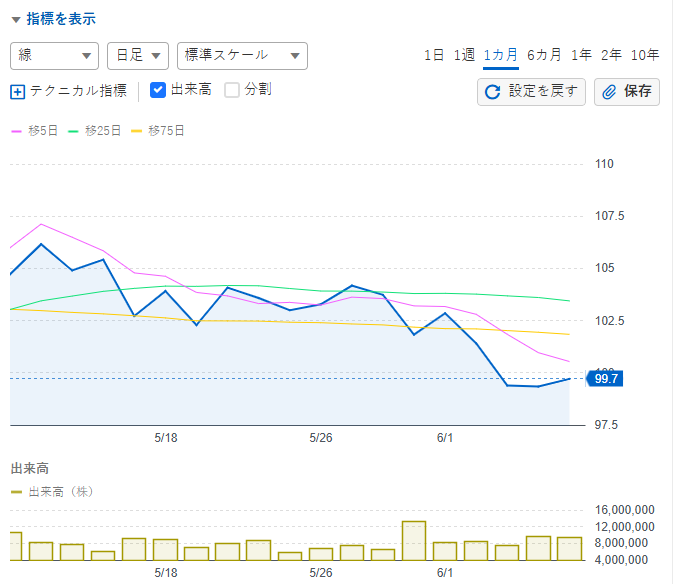
Task: Click the 設定を戻す reset button
Action: point(531,92)
